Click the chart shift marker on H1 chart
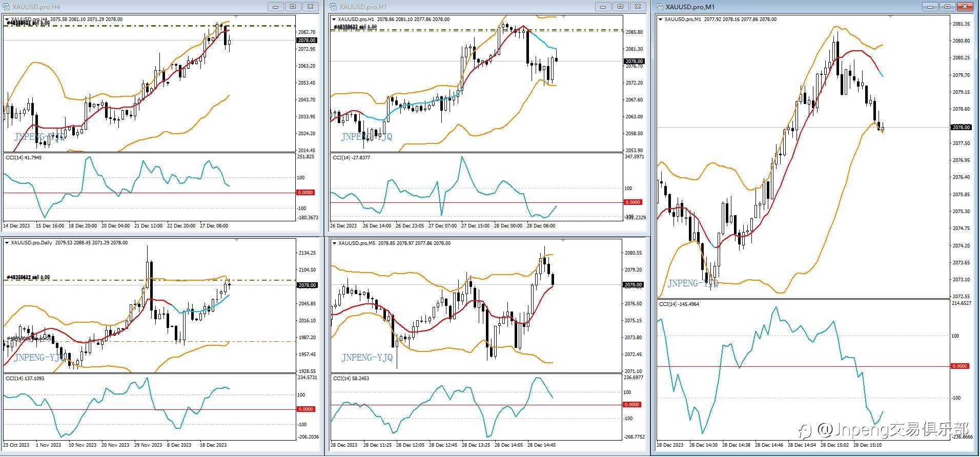The image size is (980, 457). pos(564,17)
